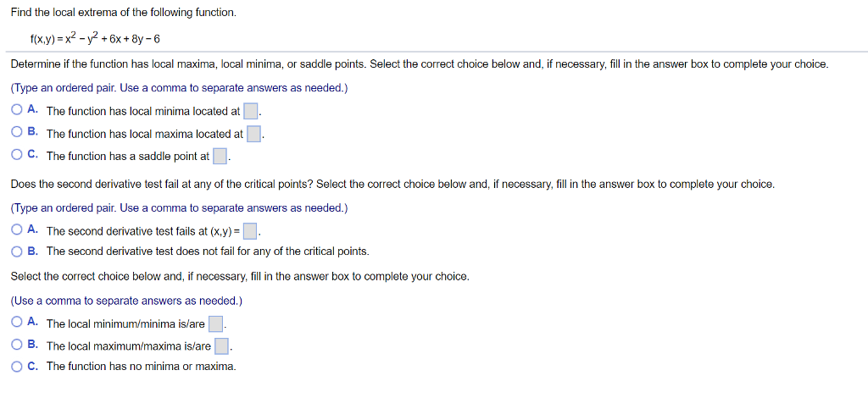The image size is (868, 409).
Task: Click answer box after 'local minimum/minima is/are'
Action: pos(215,323)
